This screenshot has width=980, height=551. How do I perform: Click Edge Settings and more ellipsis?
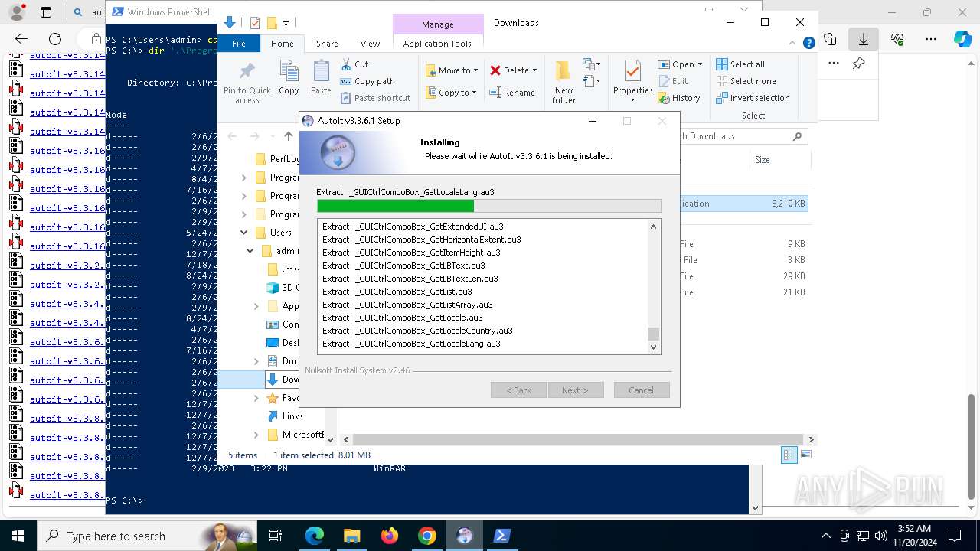pyautogui.click(x=931, y=39)
